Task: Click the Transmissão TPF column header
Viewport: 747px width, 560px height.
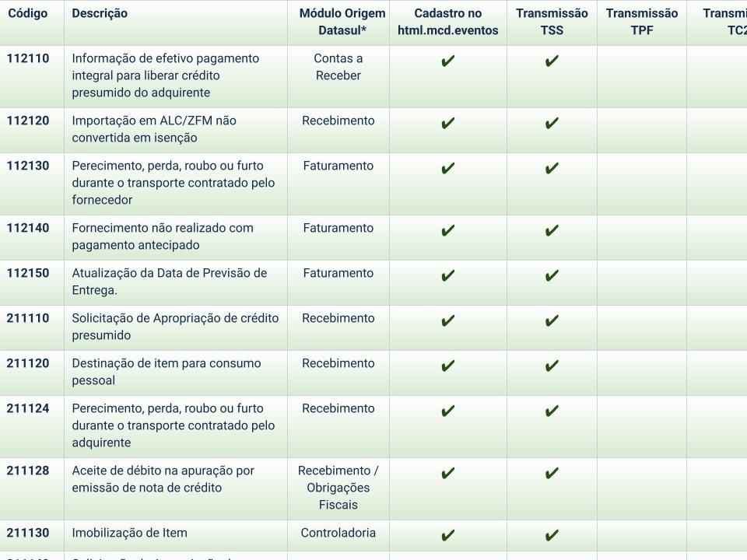Action: [641, 22]
